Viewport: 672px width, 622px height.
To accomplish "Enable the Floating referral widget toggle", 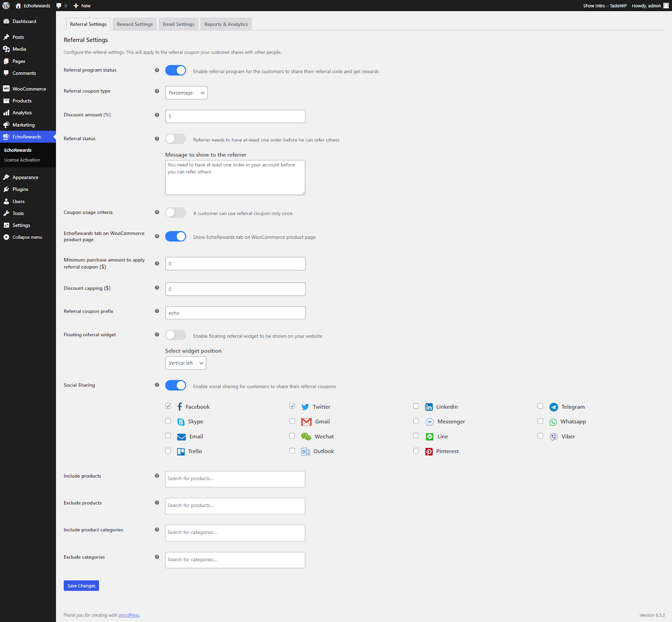I will click(176, 335).
